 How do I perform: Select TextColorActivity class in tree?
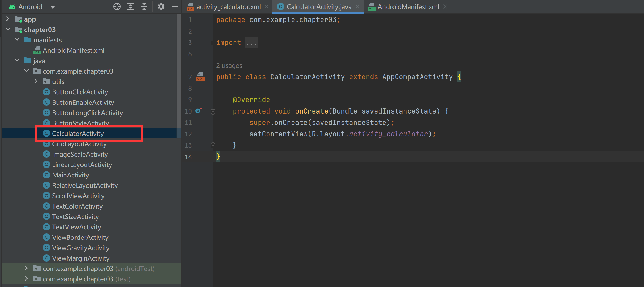[77, 206]
